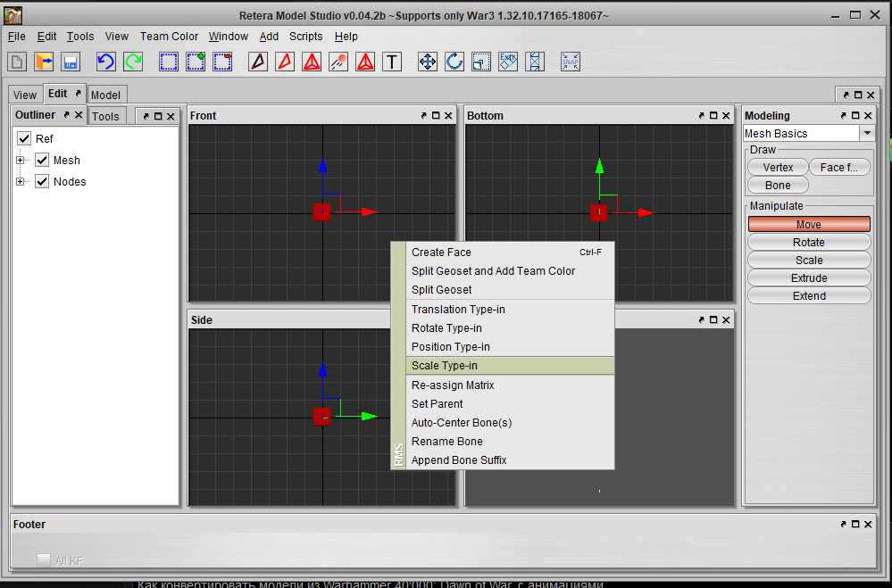The image size is (892, 588).
Task: Choose Position Type-in menu entry
Action: (510, 347)
